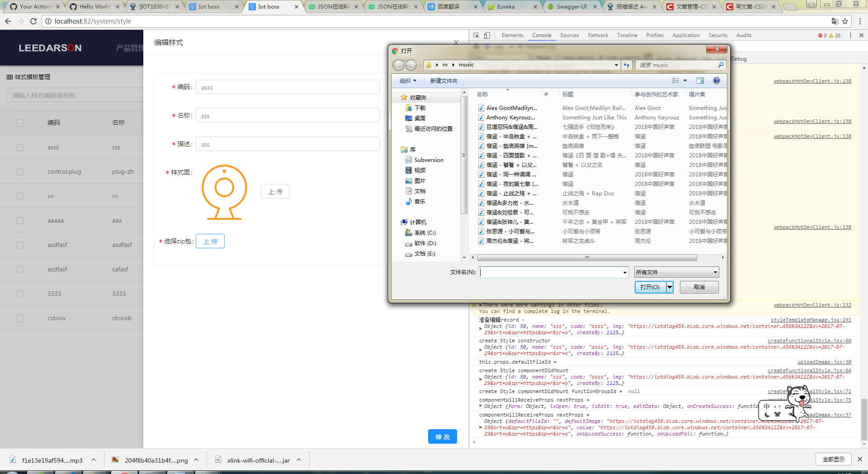Screen dimensions: 868x474
Task: Check the row checkbox for asss style
Action: pos(20,147)
